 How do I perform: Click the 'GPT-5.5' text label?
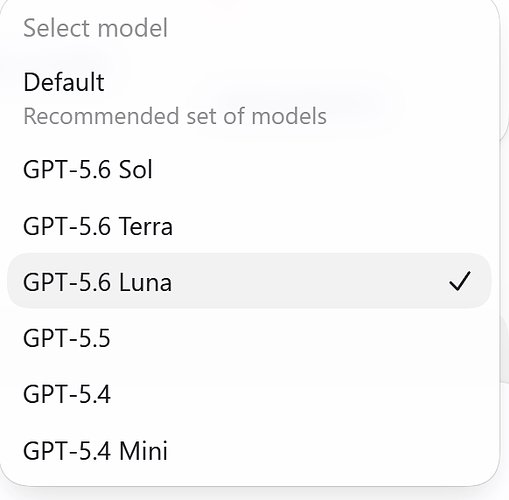[x=67, y=338]
